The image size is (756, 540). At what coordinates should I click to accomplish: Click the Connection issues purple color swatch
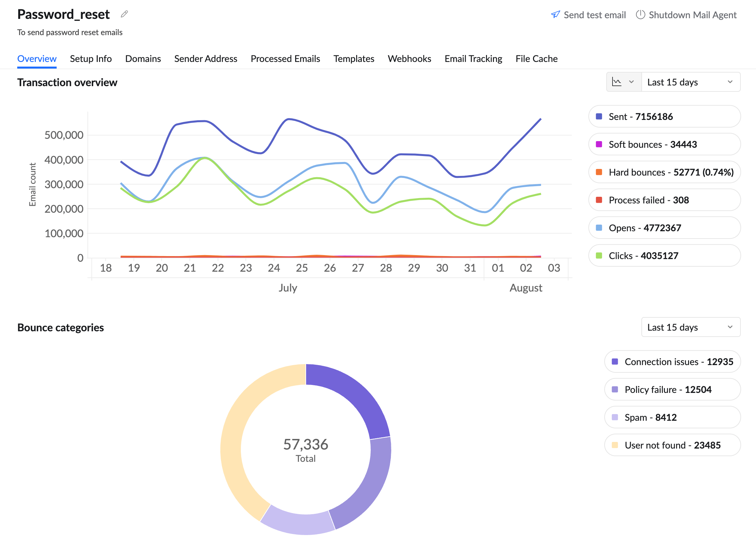tap(615, 361)
